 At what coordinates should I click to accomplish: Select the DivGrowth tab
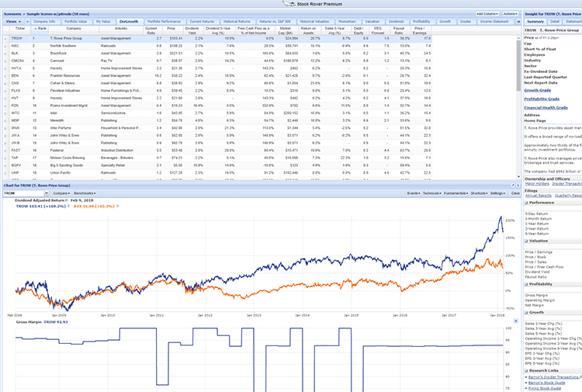pos(129,22)
